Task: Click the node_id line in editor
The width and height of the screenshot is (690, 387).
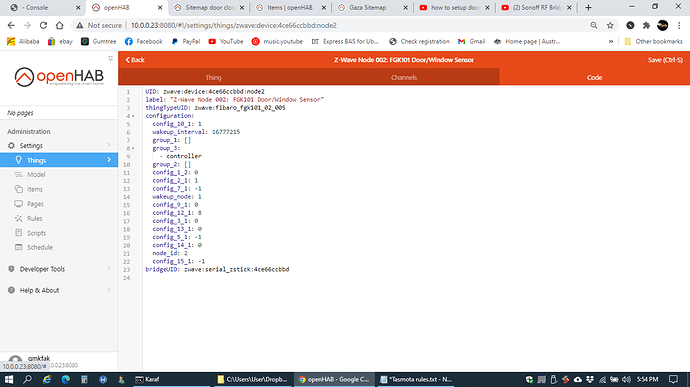Action: click(x=170, y=253)
